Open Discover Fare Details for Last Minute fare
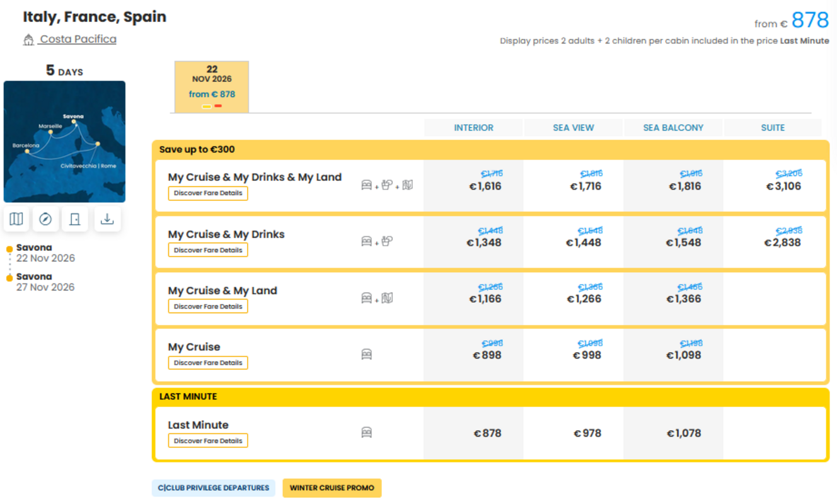The image size is (837, 504). click(x=208, y=441)
